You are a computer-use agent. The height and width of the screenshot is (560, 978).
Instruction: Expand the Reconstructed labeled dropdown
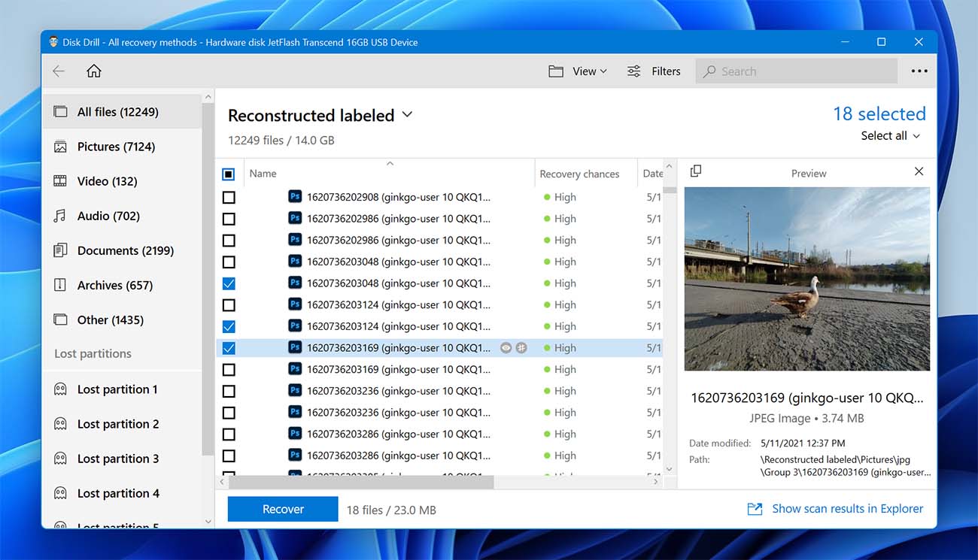[x=407, y=115]
